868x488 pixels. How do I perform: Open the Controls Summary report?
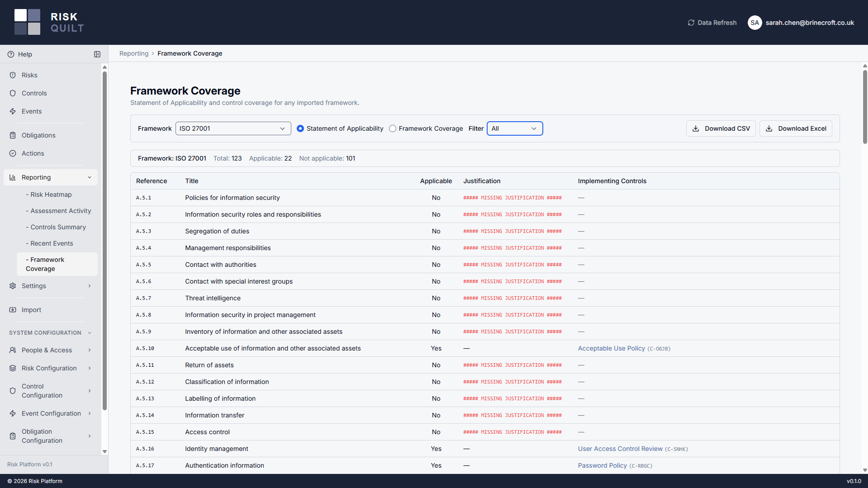coord(57,227)
